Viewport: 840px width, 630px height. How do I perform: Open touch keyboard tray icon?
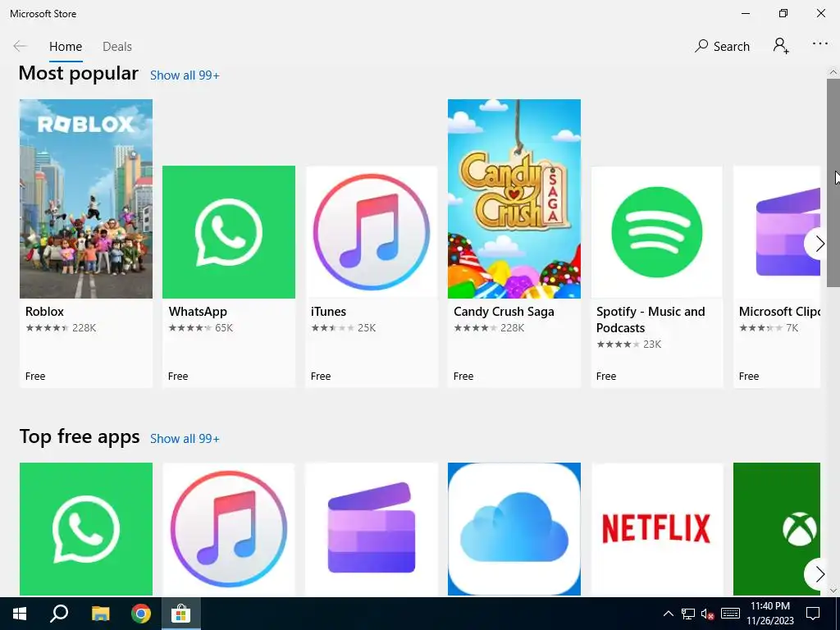point(730,614)
